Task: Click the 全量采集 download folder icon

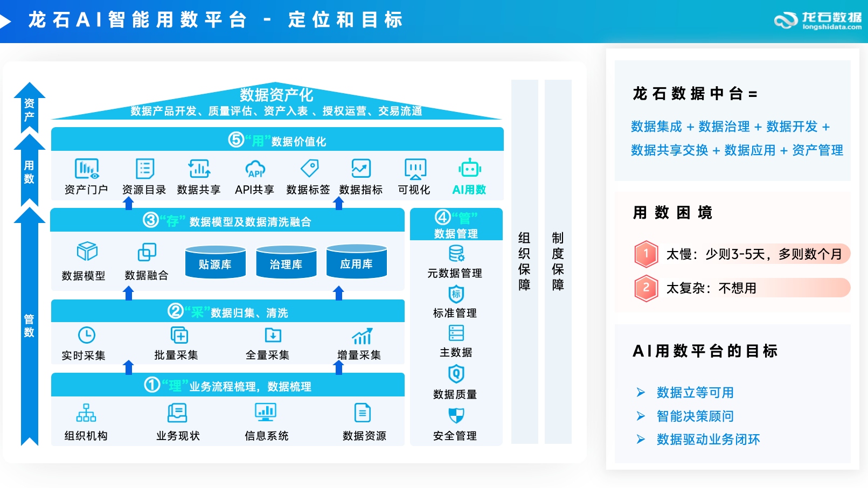Action: point(273,335)
